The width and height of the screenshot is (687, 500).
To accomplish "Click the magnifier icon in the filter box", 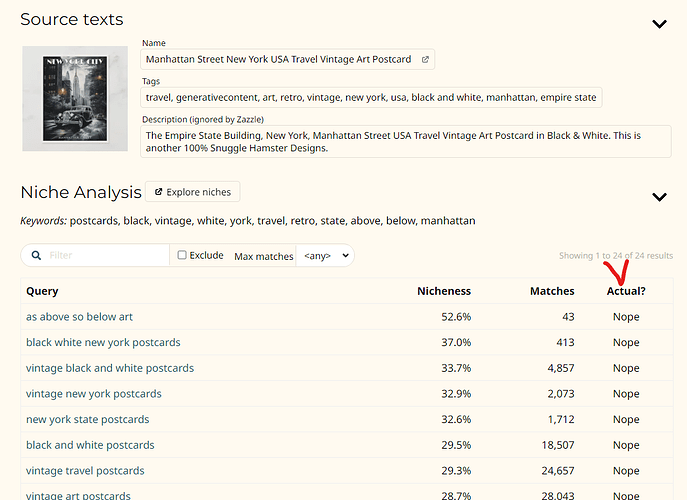I will coord(36,255).
